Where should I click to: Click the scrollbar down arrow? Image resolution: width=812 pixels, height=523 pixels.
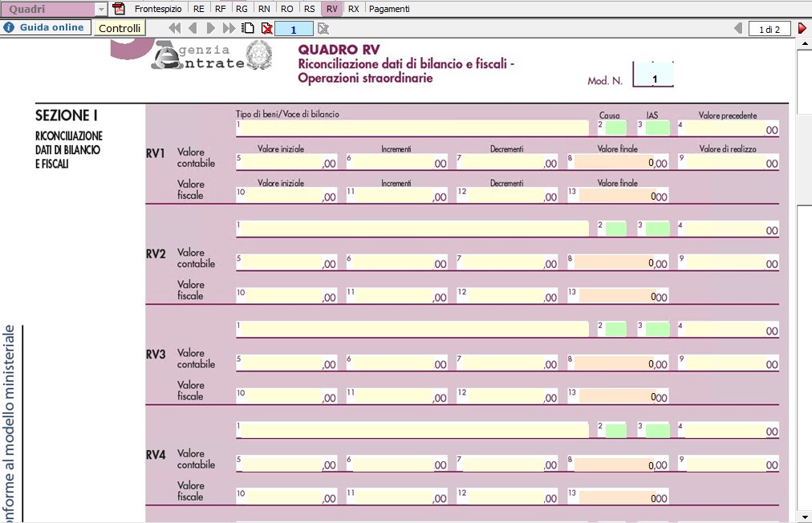805,517
